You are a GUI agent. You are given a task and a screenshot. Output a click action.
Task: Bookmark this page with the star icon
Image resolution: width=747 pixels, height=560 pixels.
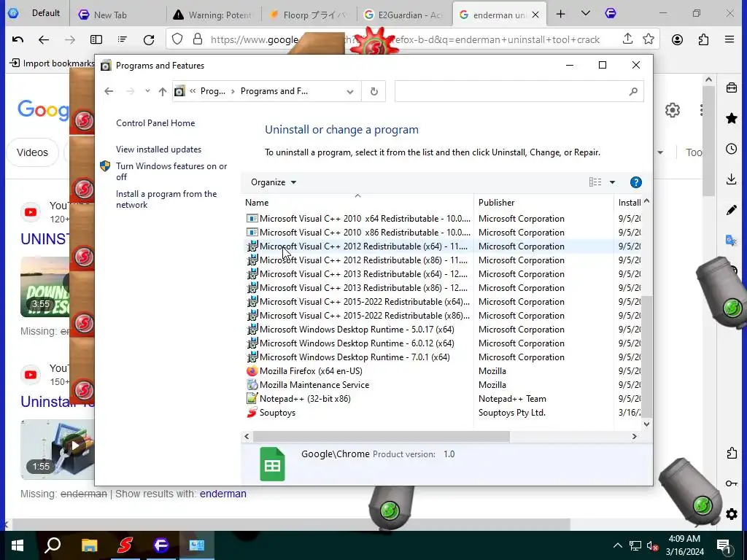point(649,39)
